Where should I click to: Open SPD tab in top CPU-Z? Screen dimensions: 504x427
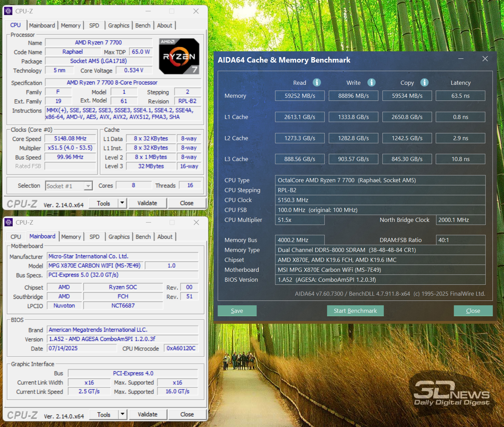(94, 26)
